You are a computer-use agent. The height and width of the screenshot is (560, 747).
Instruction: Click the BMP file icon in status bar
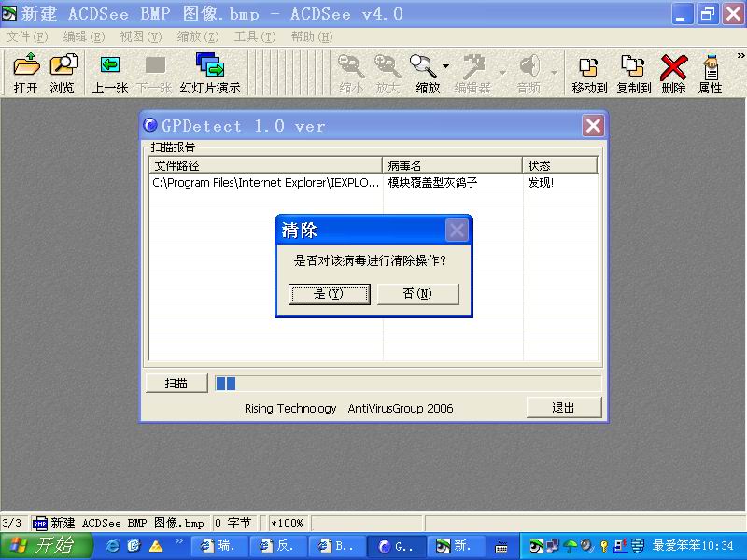40,524
